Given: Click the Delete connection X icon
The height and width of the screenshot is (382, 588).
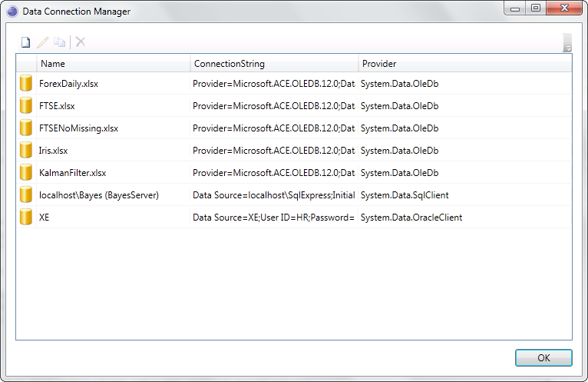Looking at the screenshot, I should pos(81,42).
